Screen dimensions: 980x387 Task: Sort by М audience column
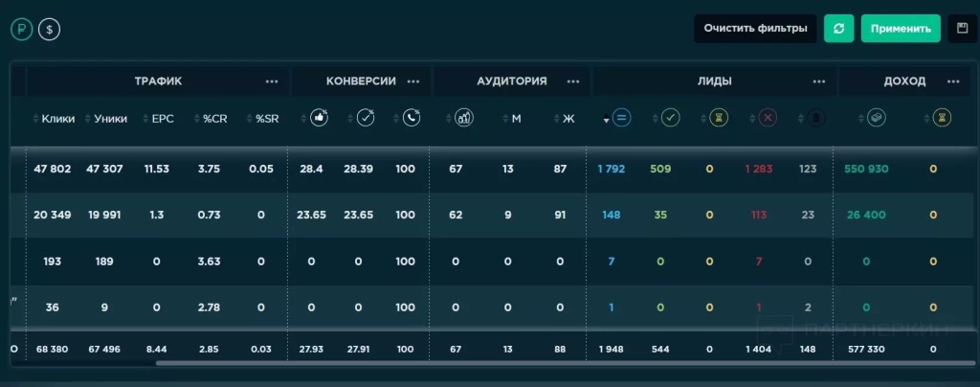pos(512,119)
